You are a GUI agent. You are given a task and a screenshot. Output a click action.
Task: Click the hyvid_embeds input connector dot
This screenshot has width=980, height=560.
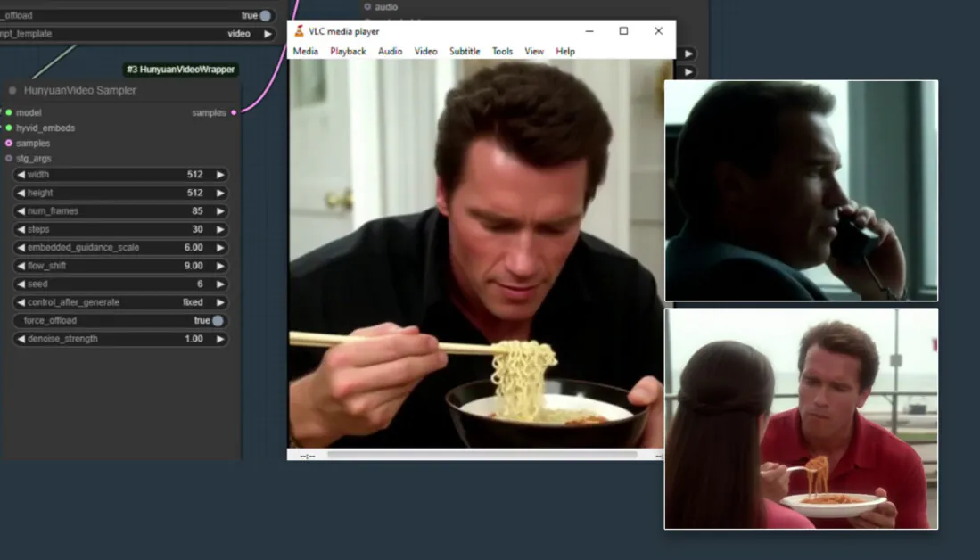tap(9, 128)
